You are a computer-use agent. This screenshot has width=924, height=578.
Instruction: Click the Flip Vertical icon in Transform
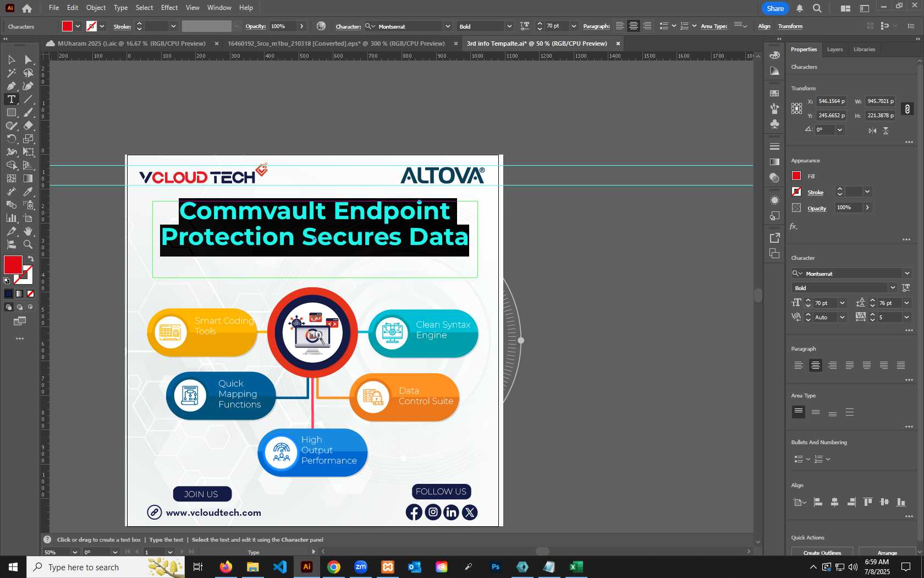pos(886,130)
